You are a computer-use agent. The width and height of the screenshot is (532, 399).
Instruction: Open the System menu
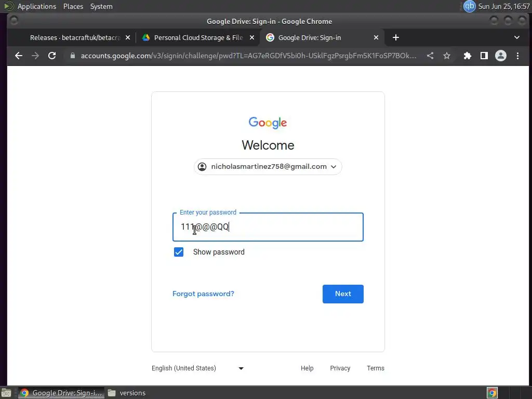[x=101, y=6]
